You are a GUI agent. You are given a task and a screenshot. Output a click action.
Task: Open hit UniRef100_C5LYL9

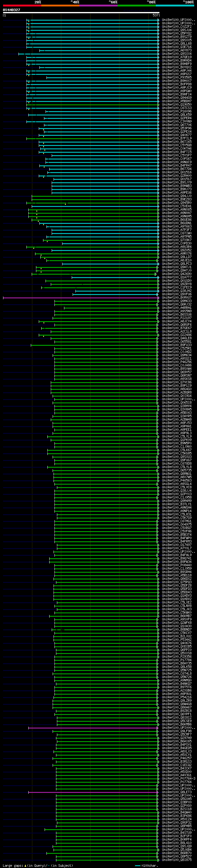tap(177, 437)
